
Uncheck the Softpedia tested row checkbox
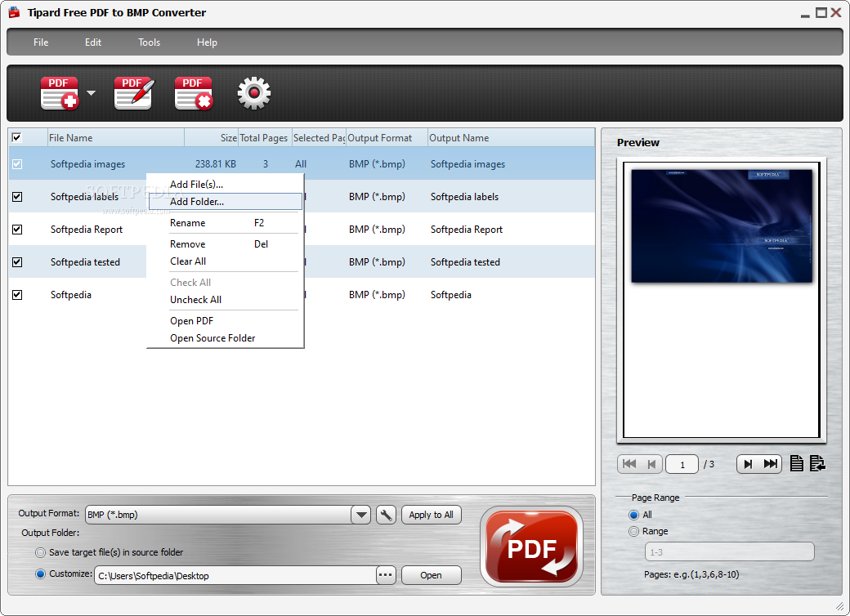point(17,261)
